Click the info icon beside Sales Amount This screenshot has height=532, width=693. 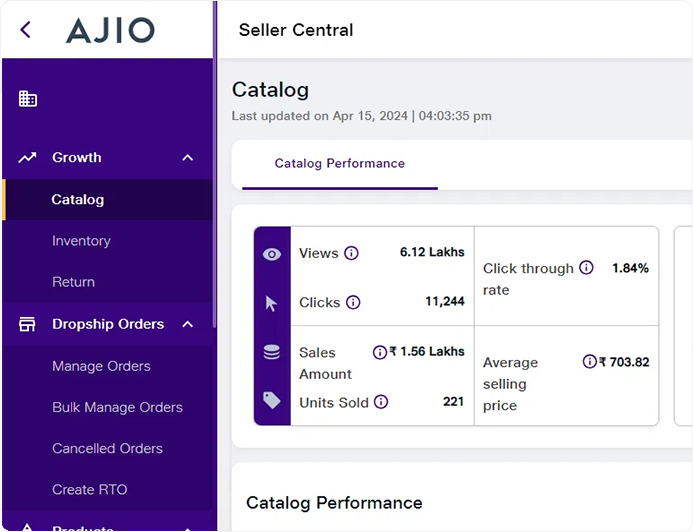click(379, 352)
